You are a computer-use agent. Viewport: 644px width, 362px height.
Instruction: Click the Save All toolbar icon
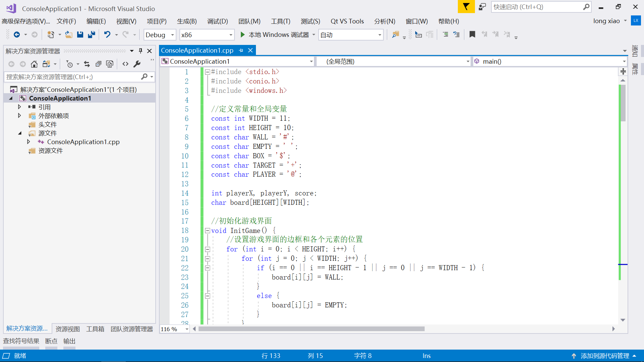[91, 35]
